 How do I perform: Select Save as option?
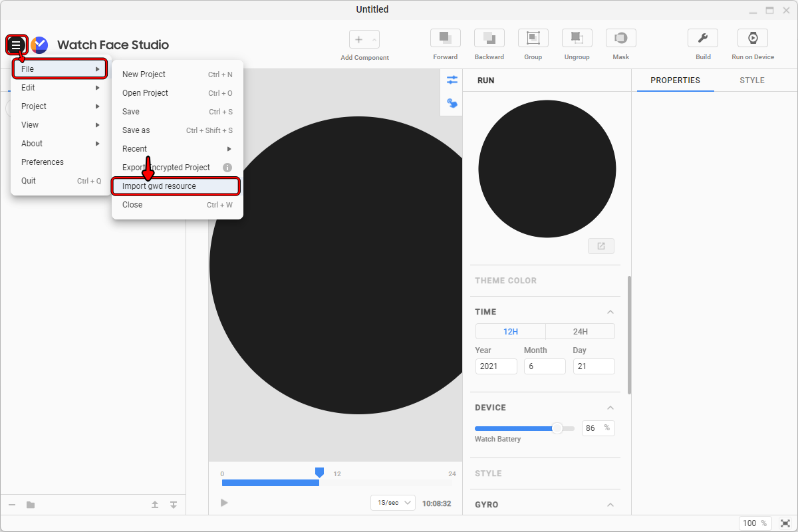click(x=178, y=130)
